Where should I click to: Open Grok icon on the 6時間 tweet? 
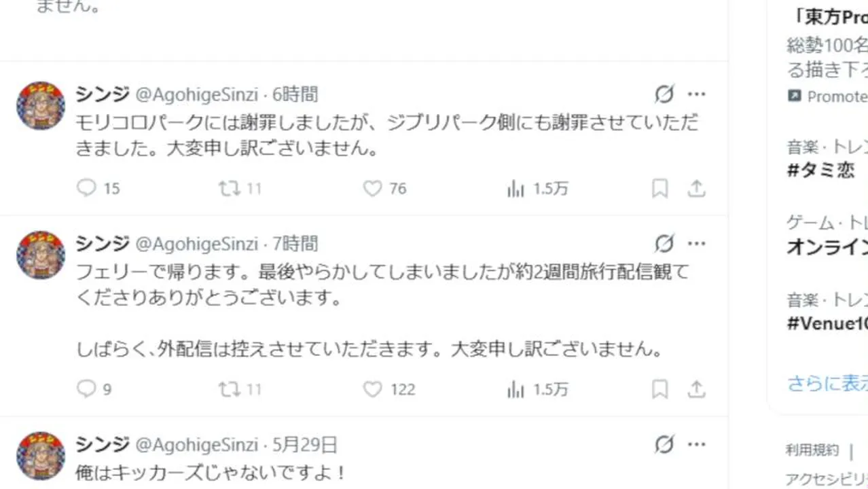664,94
